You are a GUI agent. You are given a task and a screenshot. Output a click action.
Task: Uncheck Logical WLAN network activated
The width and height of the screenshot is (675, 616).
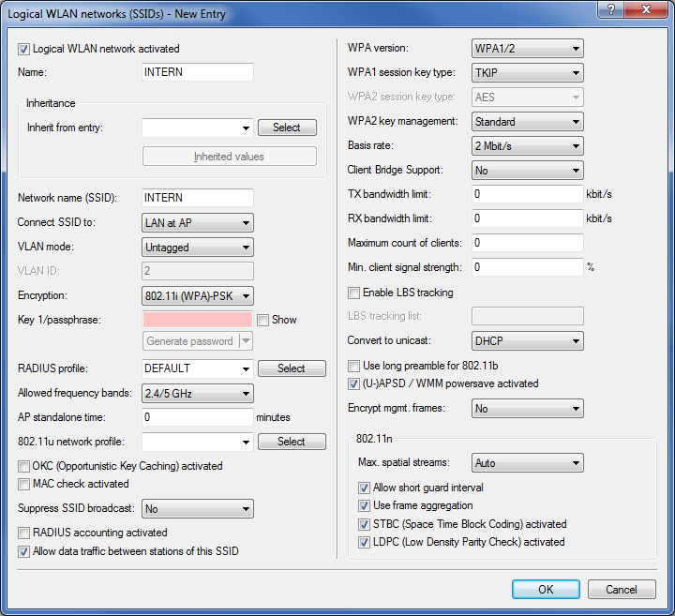[24, 49]
